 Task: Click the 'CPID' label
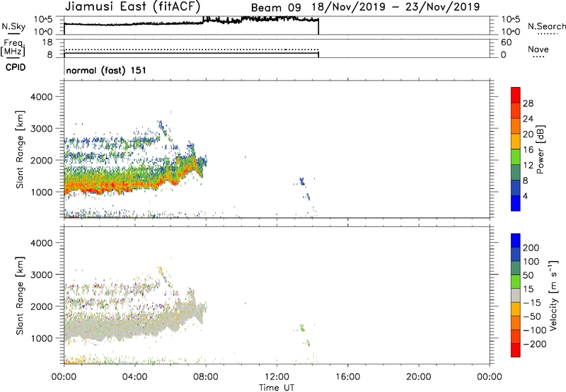click(x=16, y=67)
